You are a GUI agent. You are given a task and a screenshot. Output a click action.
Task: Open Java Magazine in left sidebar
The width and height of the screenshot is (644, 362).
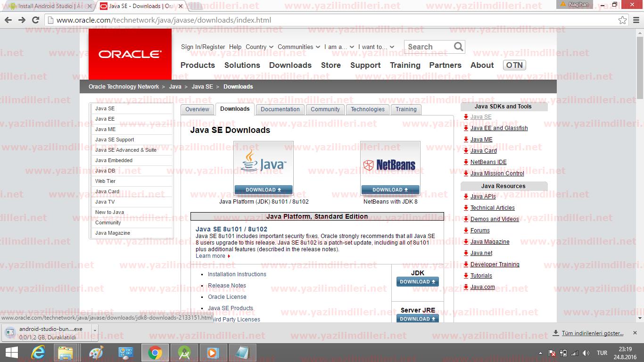tap(113, 233)
